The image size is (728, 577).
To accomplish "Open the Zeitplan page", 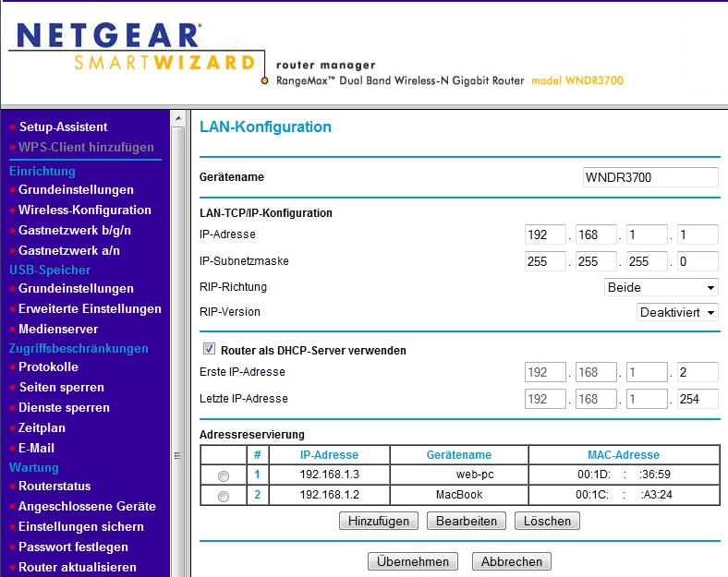I will 42,427.
